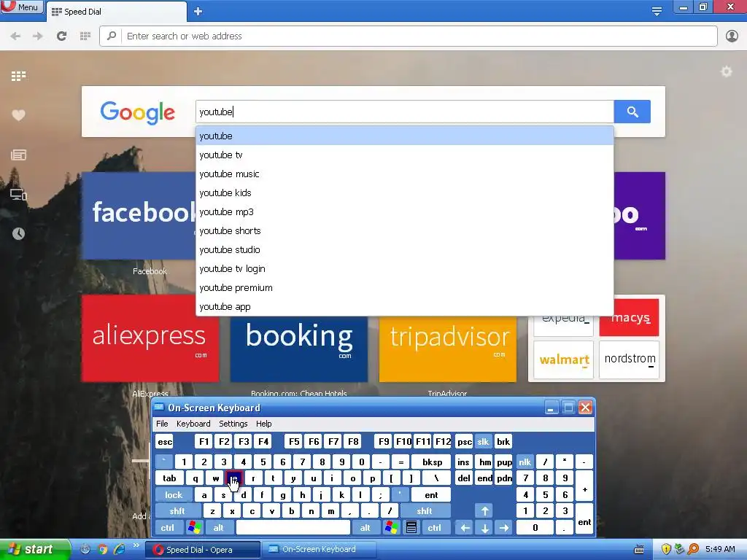Open the AliExpress speed dial tile

(150, 338)
